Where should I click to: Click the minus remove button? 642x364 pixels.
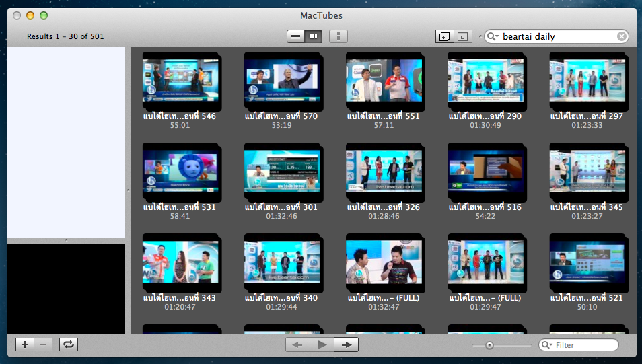pos(43,344)
